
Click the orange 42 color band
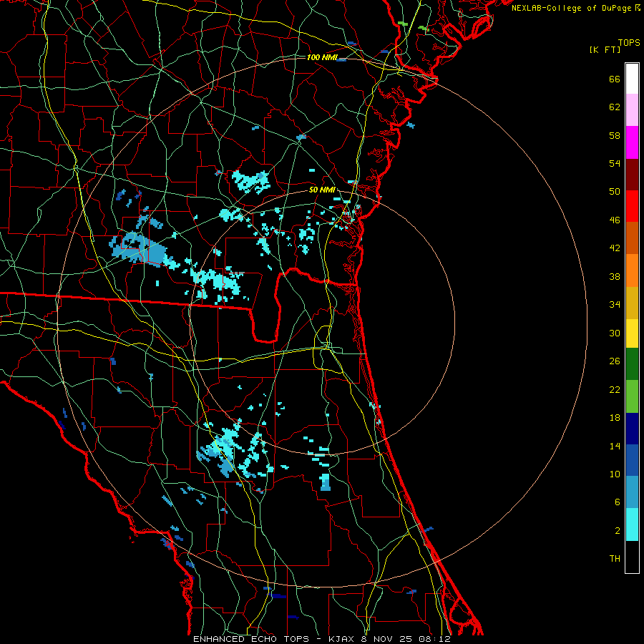pos(632,270)
